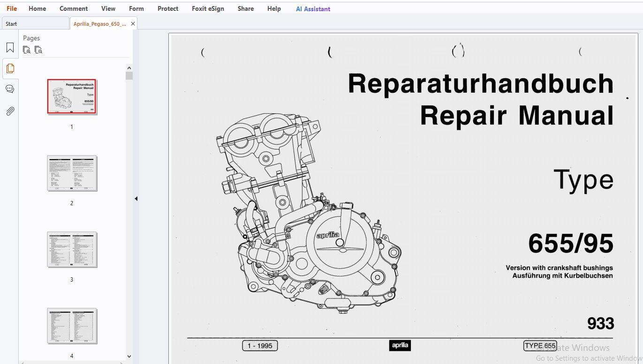Click the thumbnail scrollbar up arrow

tap(129, 67)
